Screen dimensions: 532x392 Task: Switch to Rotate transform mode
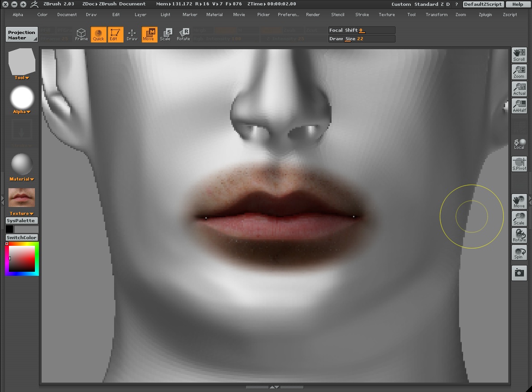[x=183, y=35]
